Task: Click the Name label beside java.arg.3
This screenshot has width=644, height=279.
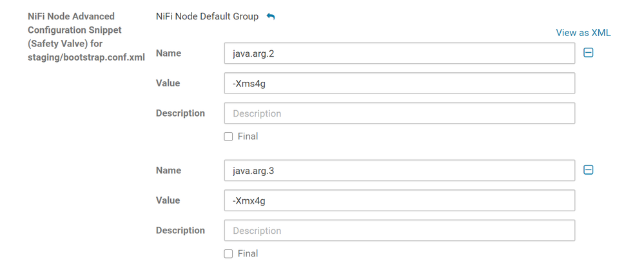Action: 168,171
